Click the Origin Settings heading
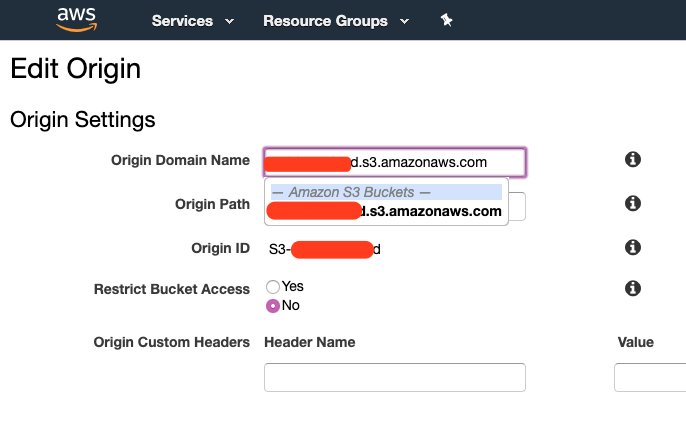This screenshot has width=686, height=437. coord(83,119)
